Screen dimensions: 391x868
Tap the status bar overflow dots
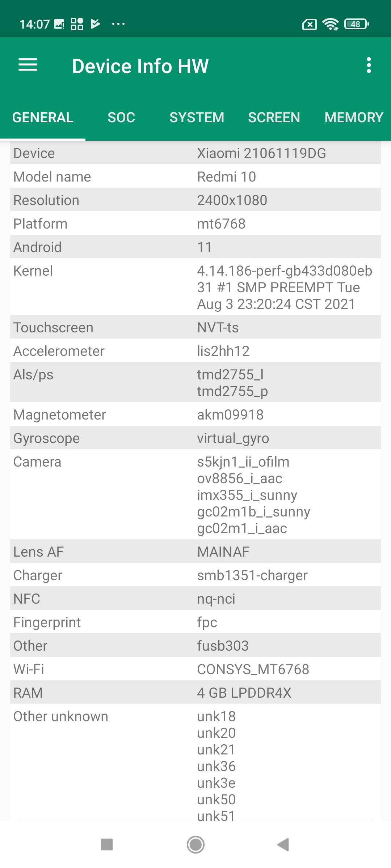(118, 24)
